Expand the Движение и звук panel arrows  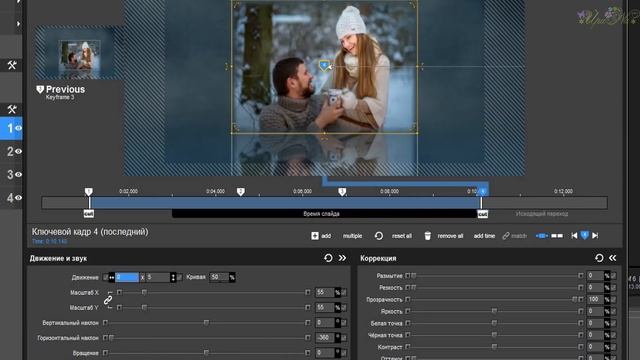click(x=342, y=258)
